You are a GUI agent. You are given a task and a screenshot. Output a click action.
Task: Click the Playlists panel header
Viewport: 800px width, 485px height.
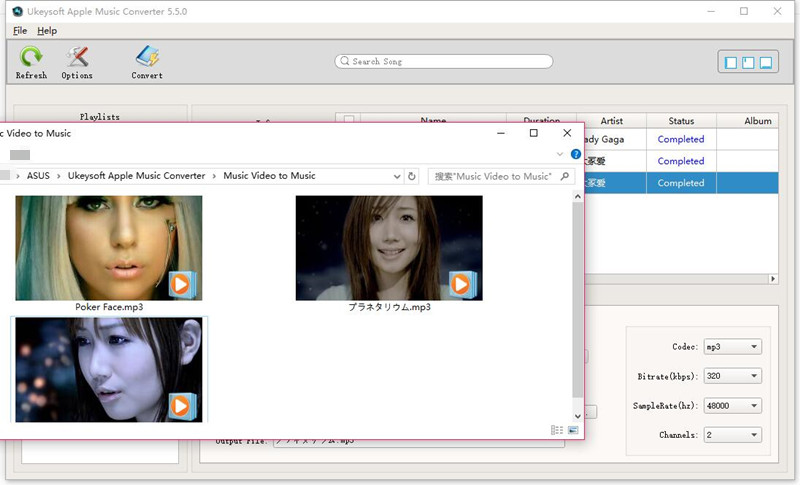pos(100,116)
